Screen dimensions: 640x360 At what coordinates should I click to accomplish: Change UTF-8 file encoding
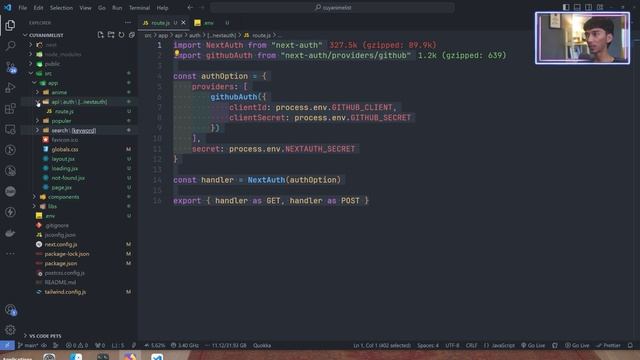(452, 345)
